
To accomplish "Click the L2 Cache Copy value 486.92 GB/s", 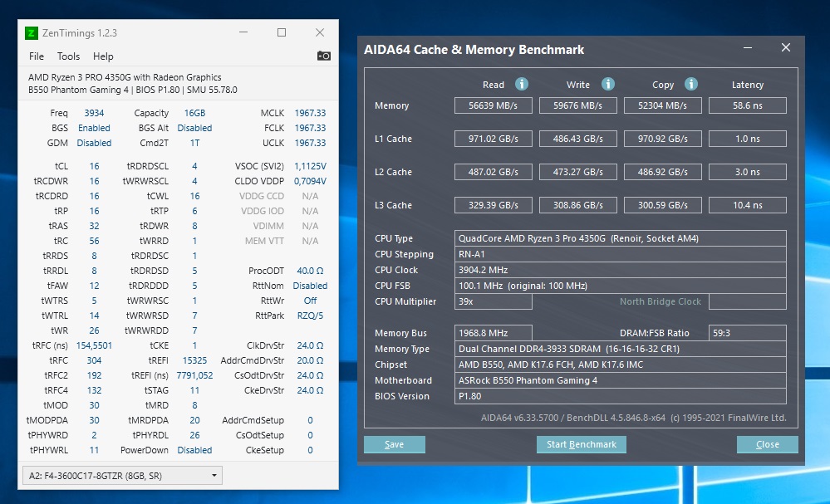I will click(663, 172).
